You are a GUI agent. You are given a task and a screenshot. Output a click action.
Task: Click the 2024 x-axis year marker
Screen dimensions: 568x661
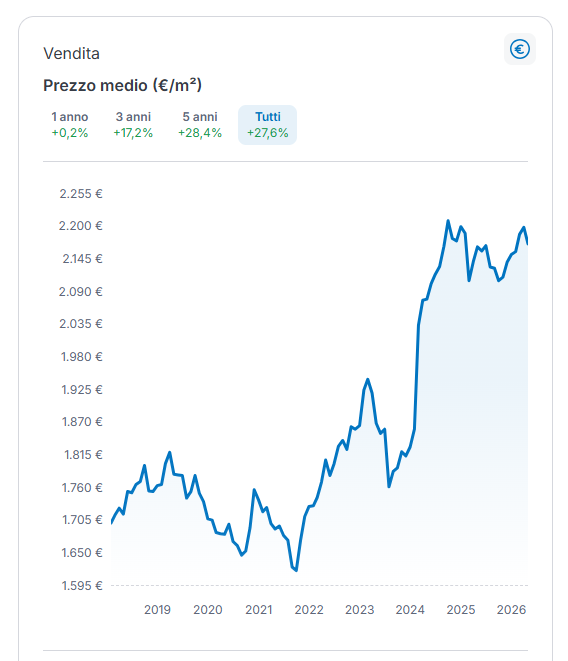410,610
